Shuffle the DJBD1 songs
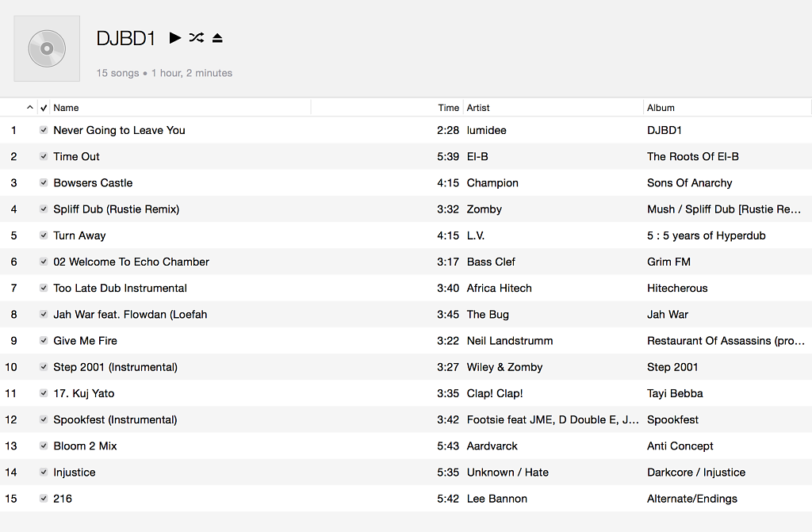This screenshot has height=532, width=812. tap(197, 38)
